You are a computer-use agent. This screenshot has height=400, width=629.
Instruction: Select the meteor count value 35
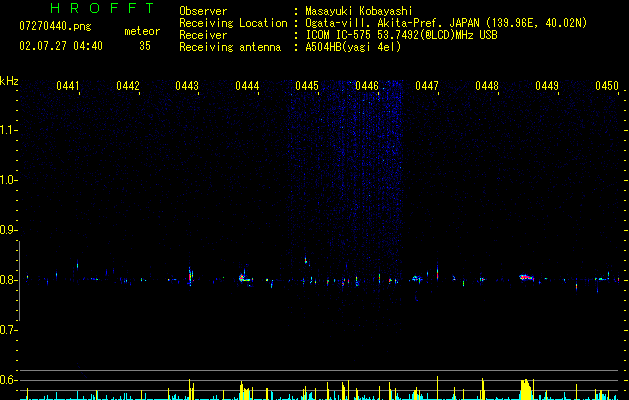(145, 46)
